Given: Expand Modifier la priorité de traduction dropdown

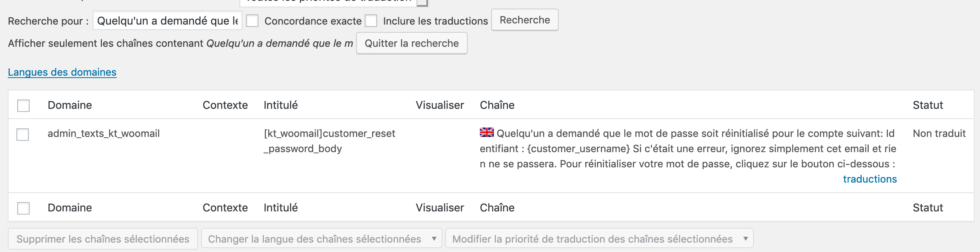Looking at the screenshot, I should click(599, 239).
